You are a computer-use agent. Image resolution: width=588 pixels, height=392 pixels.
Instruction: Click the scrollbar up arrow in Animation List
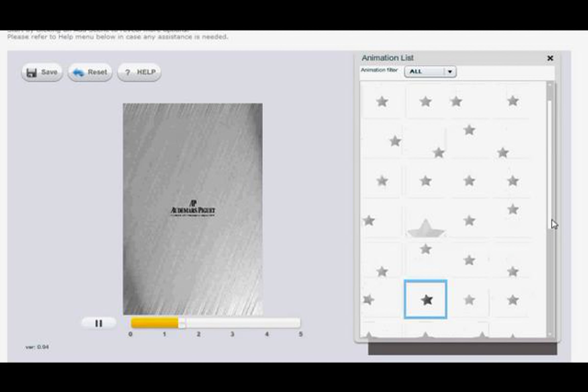(x=550, y=85)
